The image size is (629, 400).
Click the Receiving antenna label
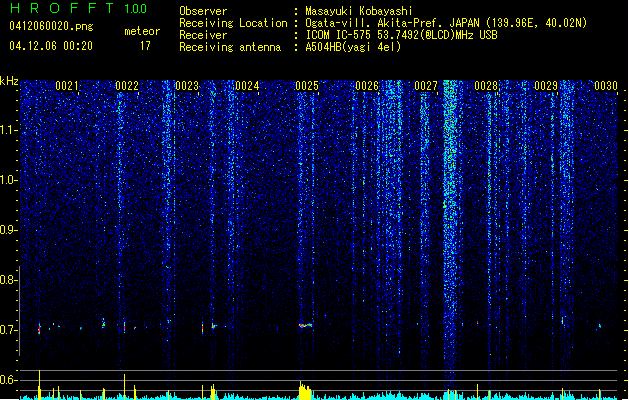point(230,47)
